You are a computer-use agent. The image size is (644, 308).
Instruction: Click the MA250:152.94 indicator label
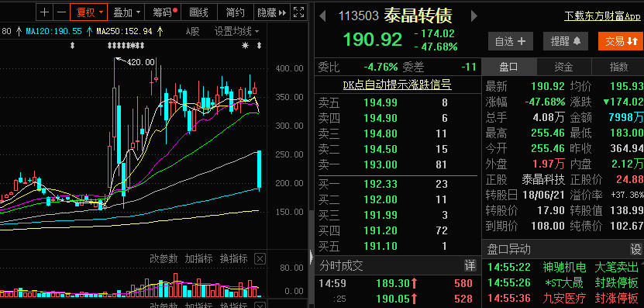click(124, 31)
